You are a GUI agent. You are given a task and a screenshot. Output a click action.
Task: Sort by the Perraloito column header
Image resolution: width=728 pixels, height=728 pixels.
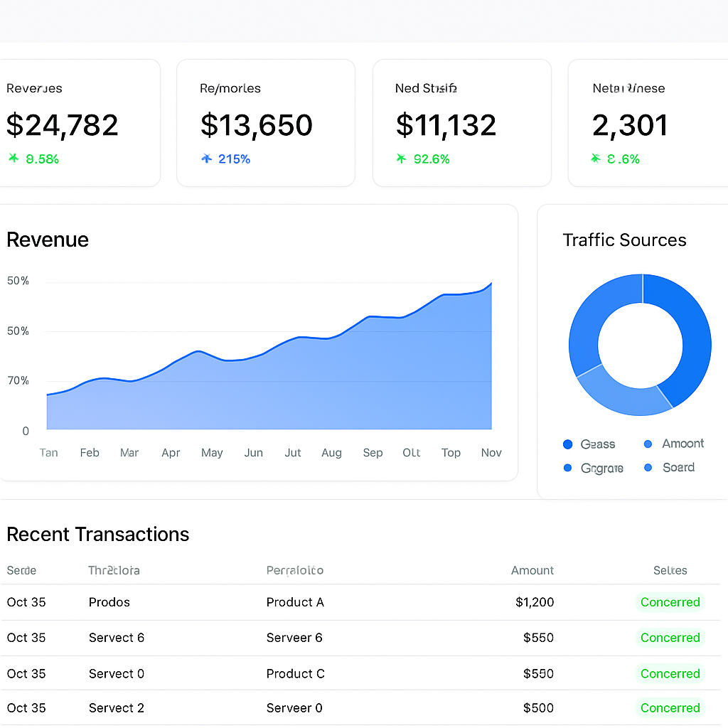295,570
